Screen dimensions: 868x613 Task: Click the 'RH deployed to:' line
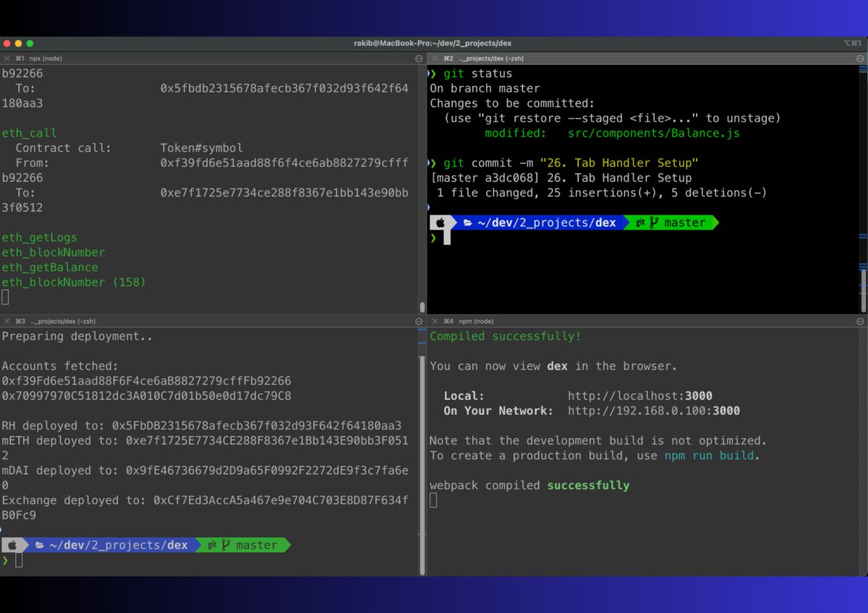point(201,426)
